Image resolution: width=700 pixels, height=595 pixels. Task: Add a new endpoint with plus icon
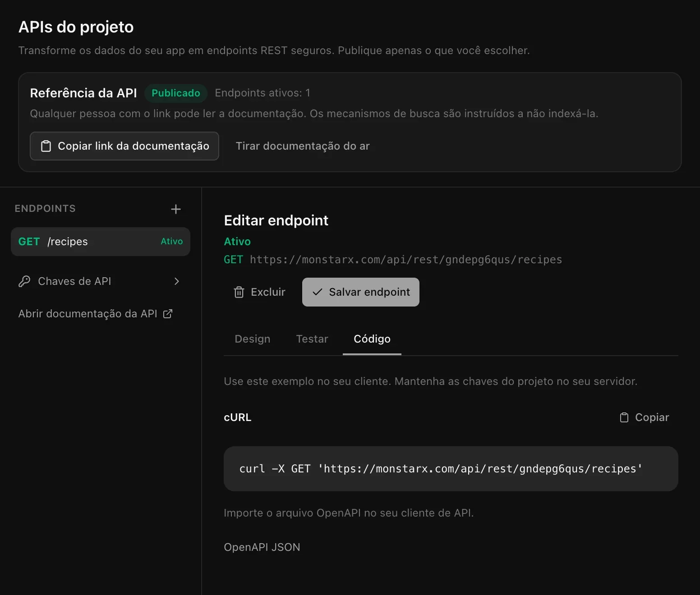click(x=176, y=209)
